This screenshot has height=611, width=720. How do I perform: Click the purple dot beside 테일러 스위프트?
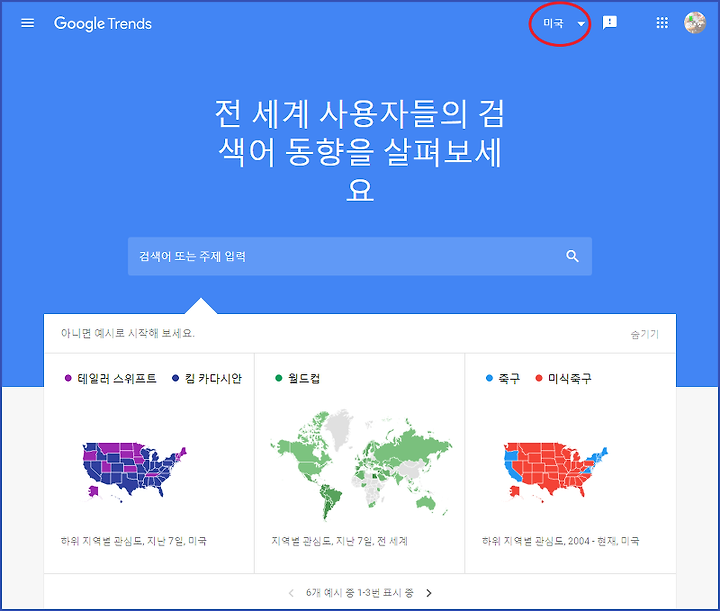68,378
